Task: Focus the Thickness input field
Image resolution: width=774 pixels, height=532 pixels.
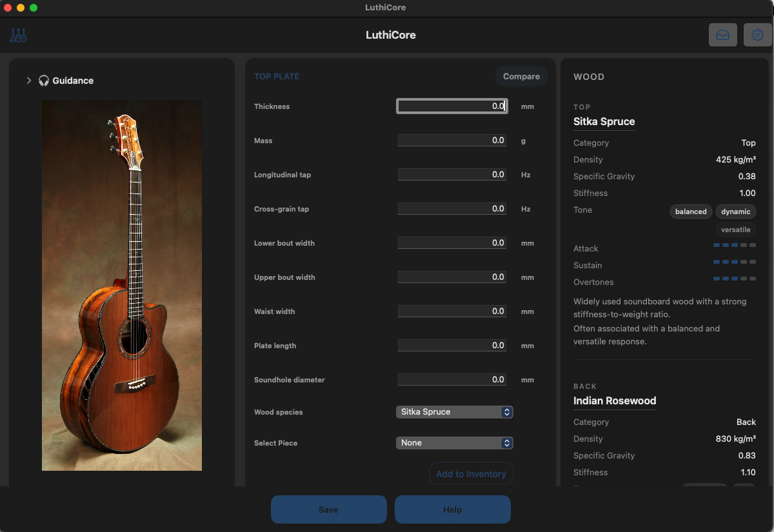Action: tap(452, 106)
